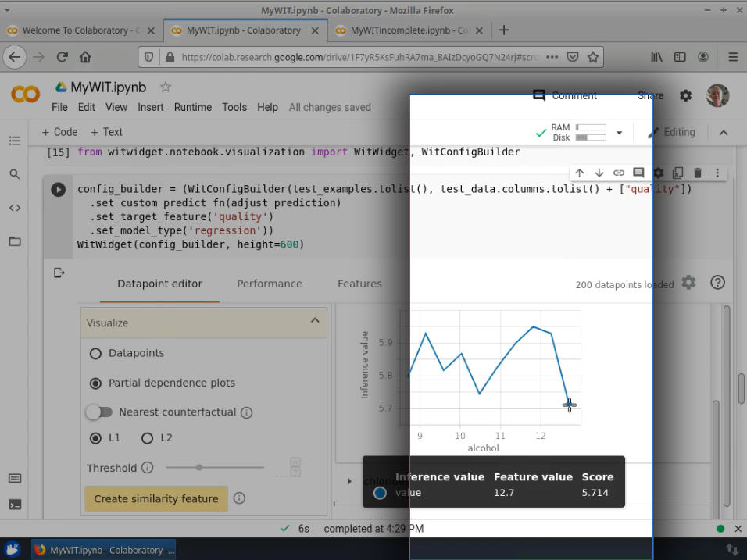Screen dimensions: 747x560
Task: Bookmark this page with the star icon
Action: coord(592,57)
